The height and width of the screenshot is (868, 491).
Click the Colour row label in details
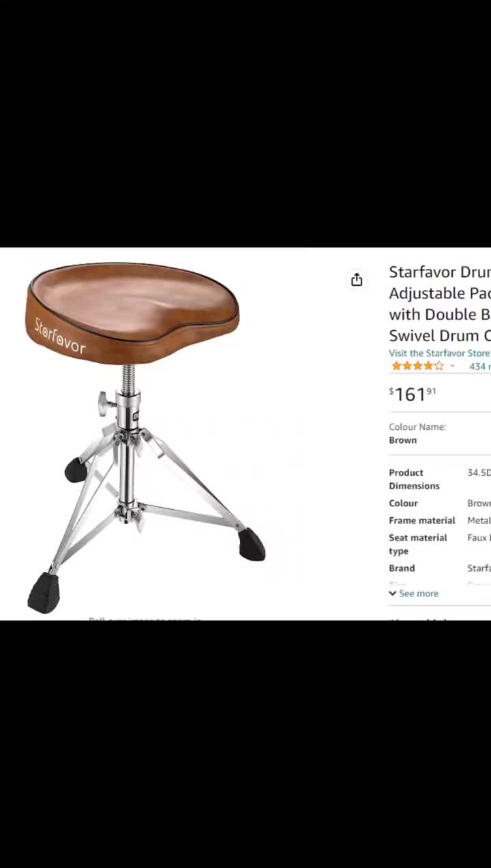(x=403, y=504)
